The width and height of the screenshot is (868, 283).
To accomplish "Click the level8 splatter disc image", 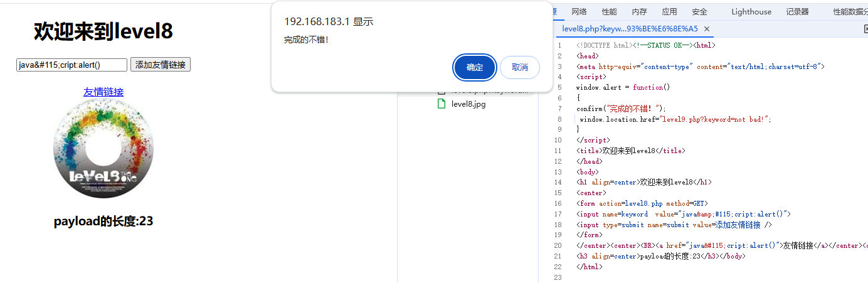I will 103,149.
